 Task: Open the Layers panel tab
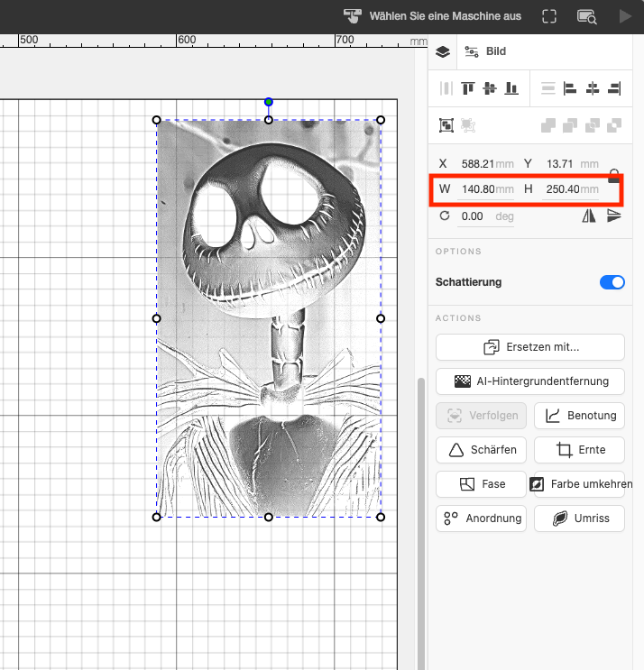tap(443, 51)
